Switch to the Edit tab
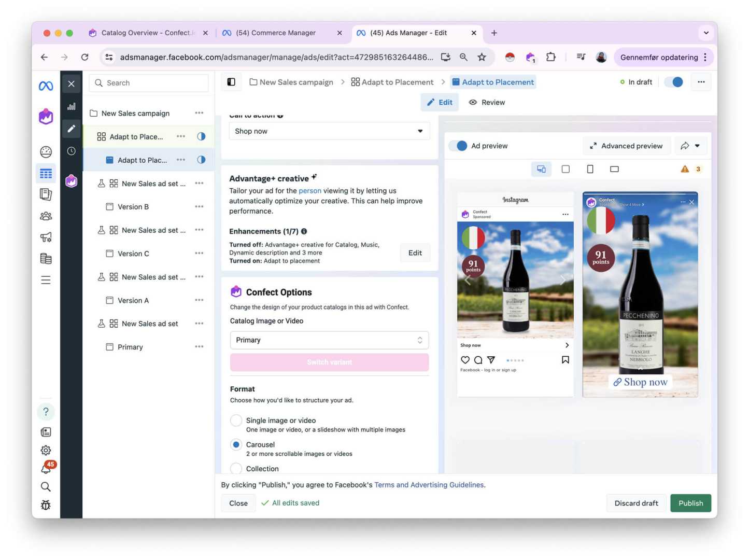Image resolution: width=749 pixels, height=560 pixels. [x=440, y=102]
